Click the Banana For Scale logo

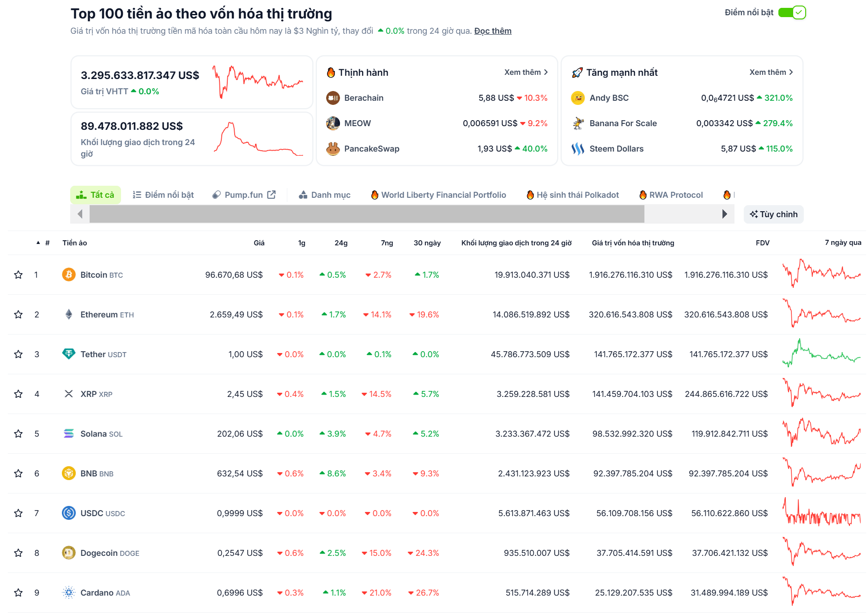point(578,123)
